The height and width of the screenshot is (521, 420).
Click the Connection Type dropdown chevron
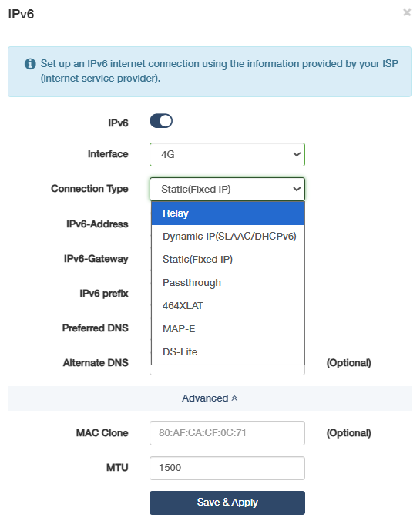(x=297, y=189)
